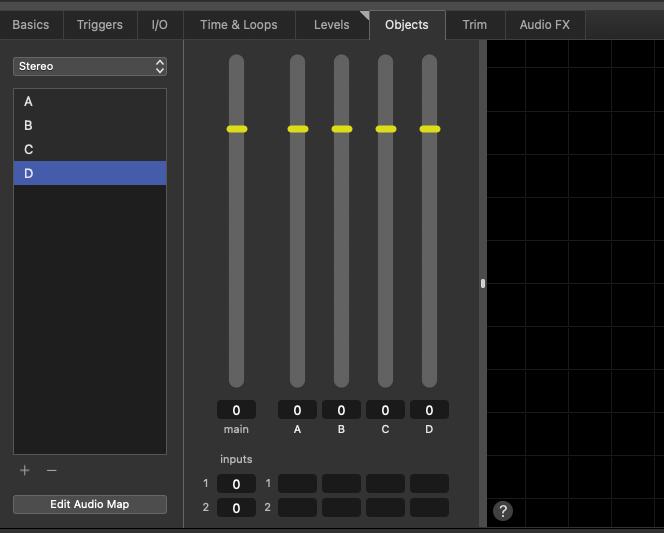Open the Triggers tab
This screenshot has width=664, height=533.
[100, 25]
